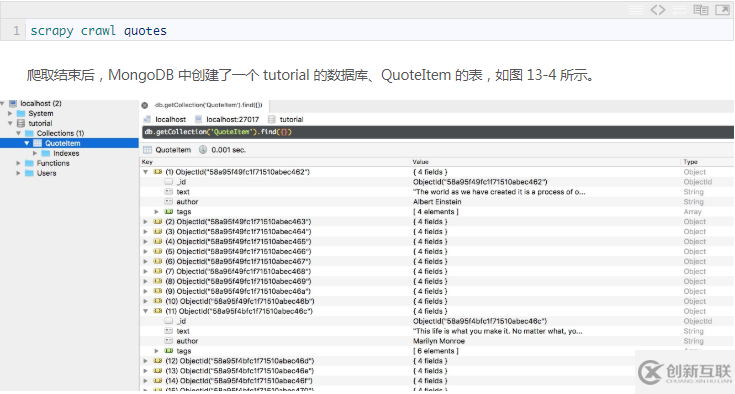Select Functions in the tree

pyautogui.click(x=53, y=163)
